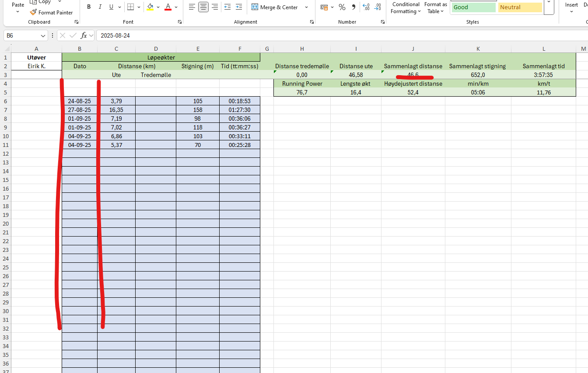
Task: Toggle italic formatting
Action: [x=100, y=7]
